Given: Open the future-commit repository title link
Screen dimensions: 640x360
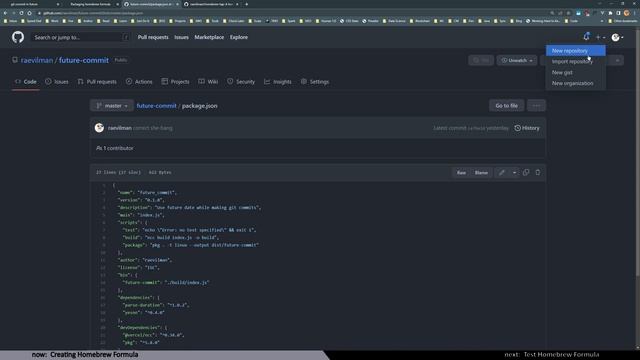Looking at the screenshot, I should (x=84, y=60).
